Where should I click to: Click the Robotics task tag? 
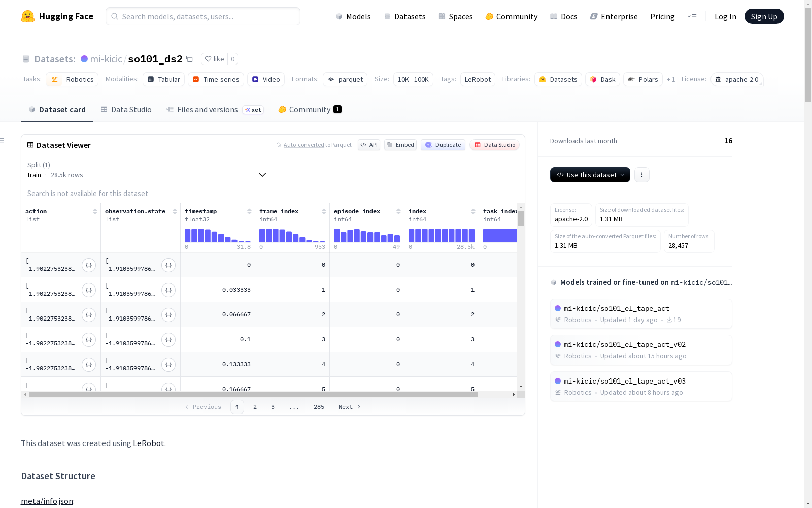72,79
